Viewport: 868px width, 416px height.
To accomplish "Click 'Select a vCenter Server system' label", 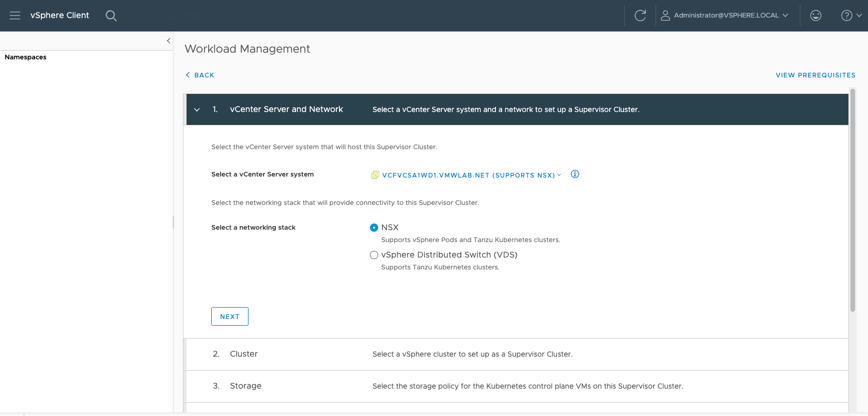I will pyautogui.click(x=262, y=174).
